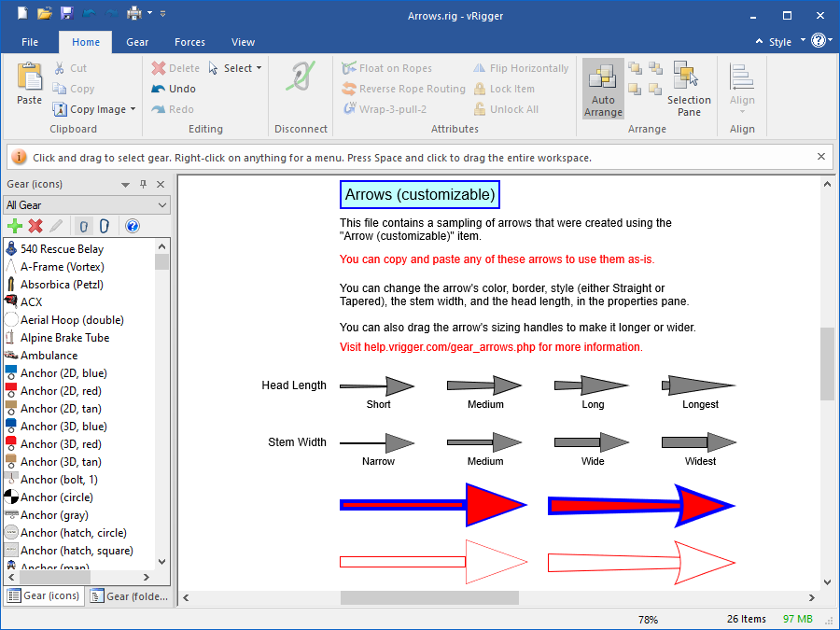Image resolution: width=840 pixels, height=630 pixels.
Task: Click the green plus add gear icon
Action: pyautogui.click(x=14, y=226)
